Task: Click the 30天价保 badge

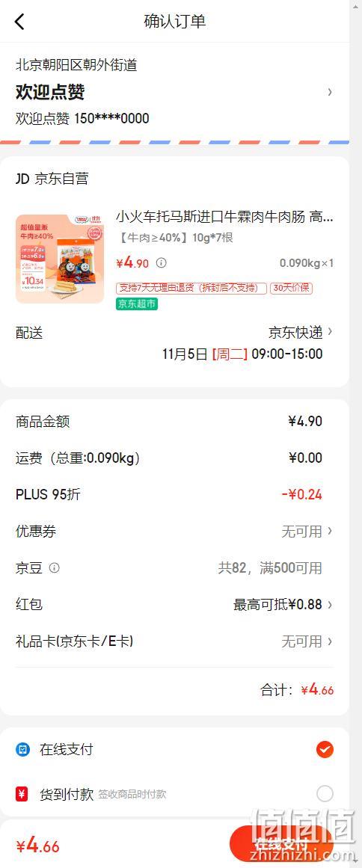Action: [x=291, y=289]
